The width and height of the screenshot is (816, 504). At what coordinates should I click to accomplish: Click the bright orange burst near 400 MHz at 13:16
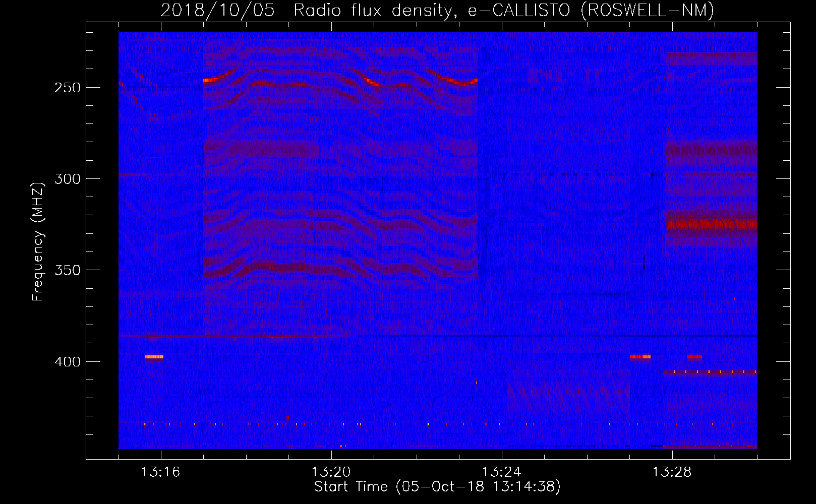click(x=154, y=357)
